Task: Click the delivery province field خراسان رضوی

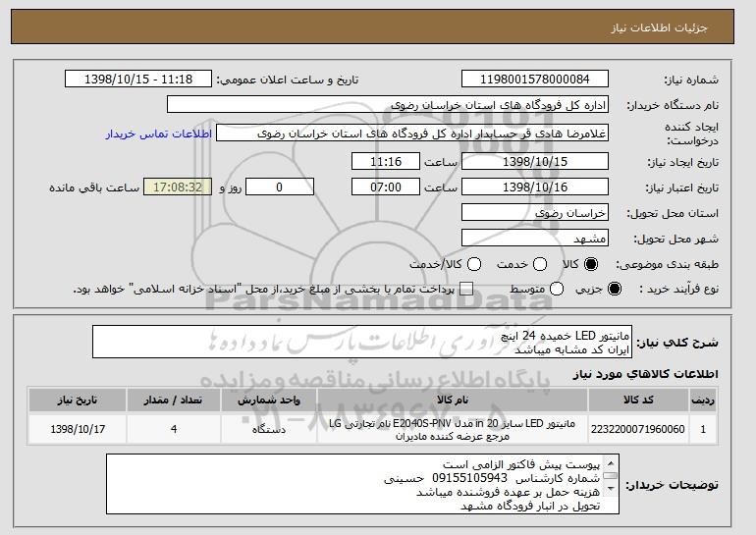Action: [x=535, y=213]
